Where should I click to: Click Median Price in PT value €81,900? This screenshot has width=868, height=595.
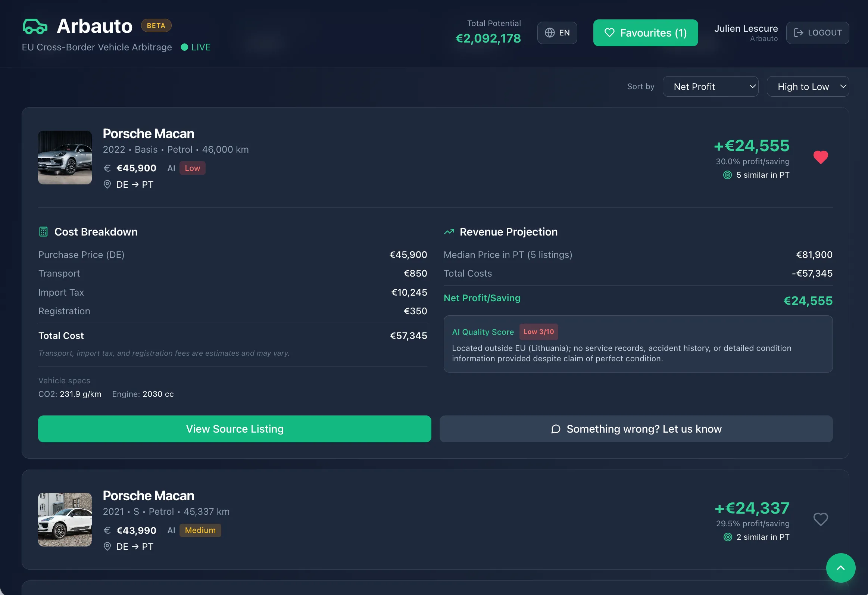(x=814, y=255)
